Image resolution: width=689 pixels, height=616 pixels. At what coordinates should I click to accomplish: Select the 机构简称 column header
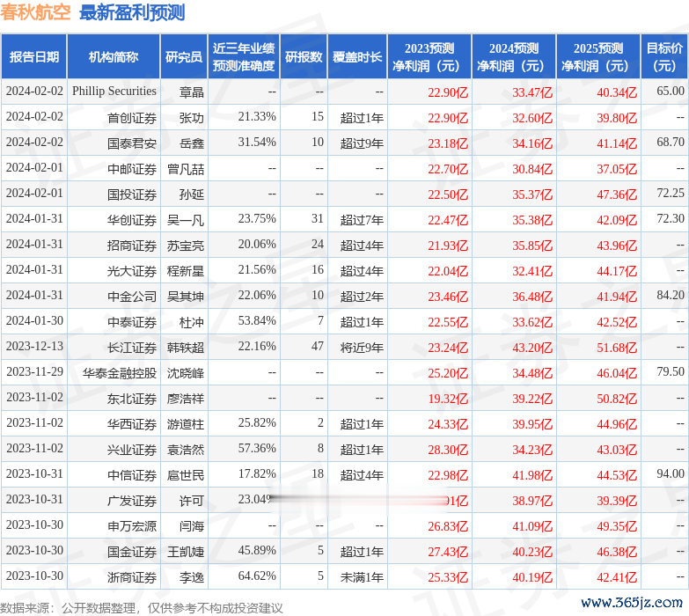pos(114,56)
